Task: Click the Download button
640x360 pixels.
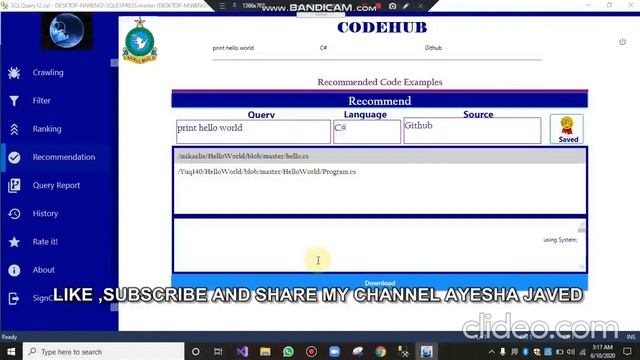Action: [x=380, y=282]
